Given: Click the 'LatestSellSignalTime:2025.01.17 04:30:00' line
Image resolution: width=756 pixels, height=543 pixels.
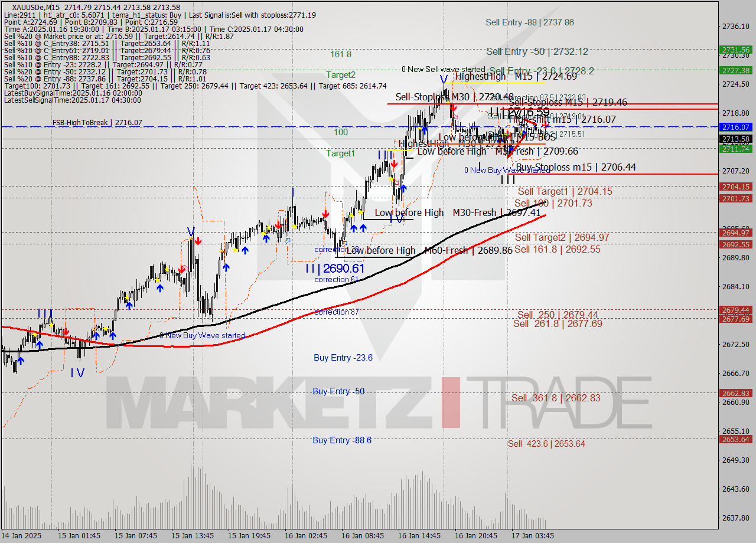Looking at the screenshot, I should click(x=72, y=100).
